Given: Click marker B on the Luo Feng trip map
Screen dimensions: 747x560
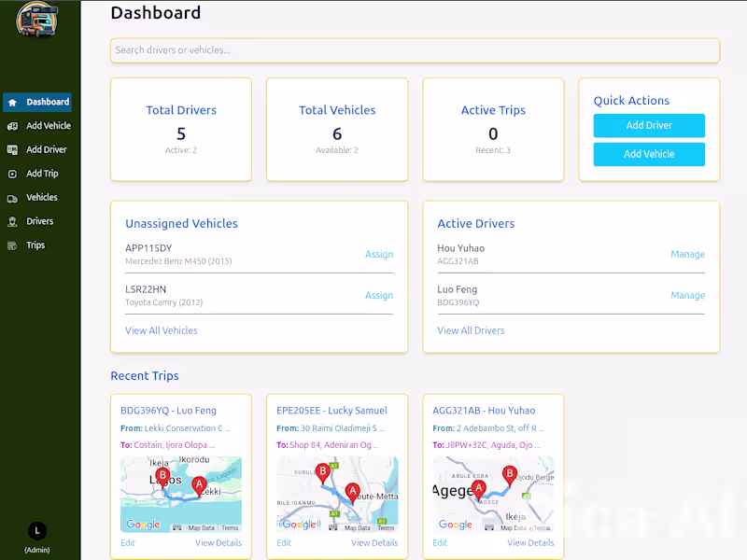Looking at the screenshot, I should pyautogui.click(x=162, y=477).
